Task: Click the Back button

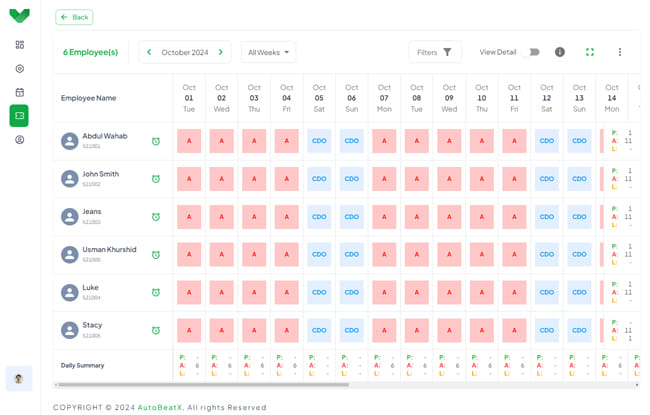Action: coord(75,17)
